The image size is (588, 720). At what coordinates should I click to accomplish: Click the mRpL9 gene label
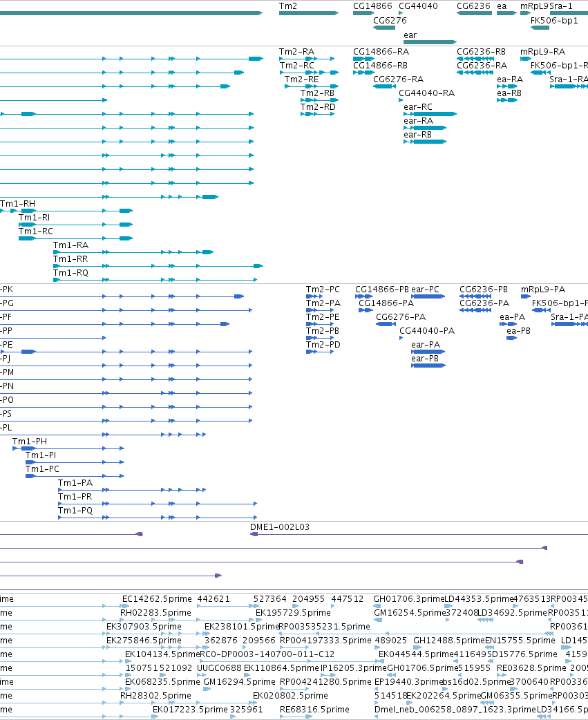click(x=534, y=6)
